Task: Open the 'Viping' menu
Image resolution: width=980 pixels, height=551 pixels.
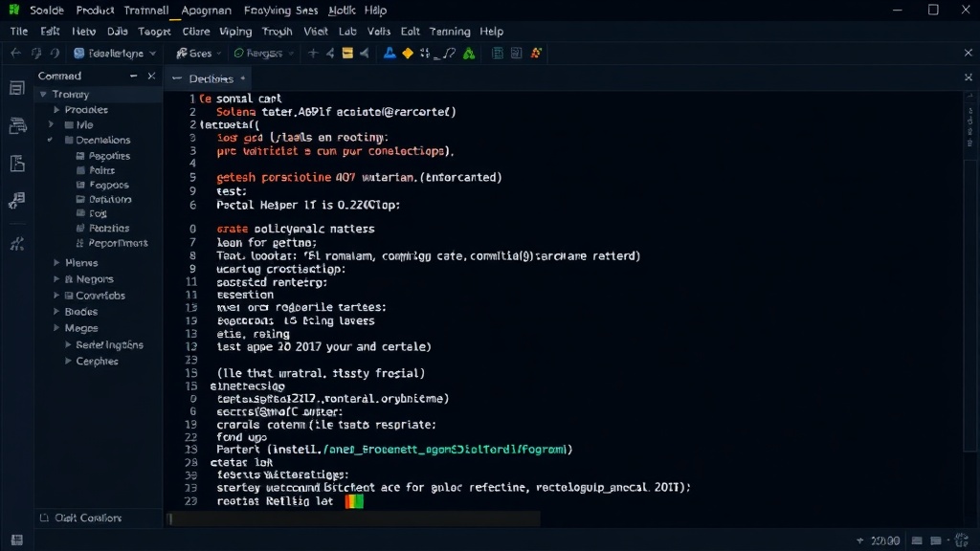Action: coord(235,32)
